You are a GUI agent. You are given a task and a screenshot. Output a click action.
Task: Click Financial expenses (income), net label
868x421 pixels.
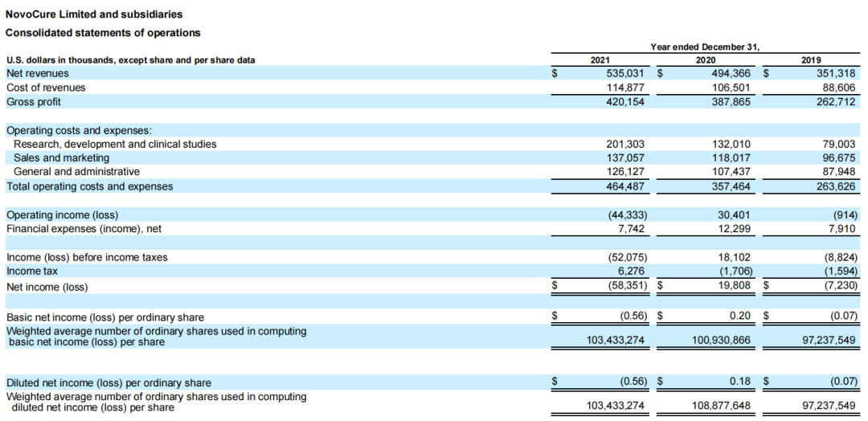pyautogui.click(x=84, y=228)
